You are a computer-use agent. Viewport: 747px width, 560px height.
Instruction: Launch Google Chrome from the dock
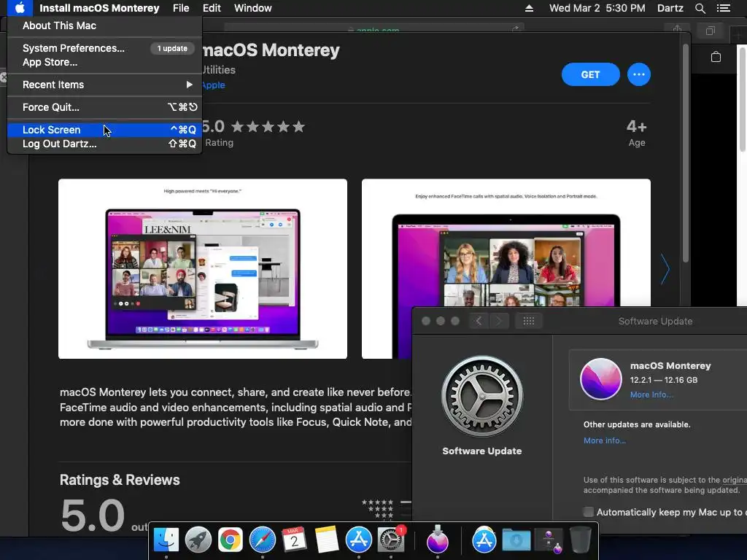tap(230, 540)
